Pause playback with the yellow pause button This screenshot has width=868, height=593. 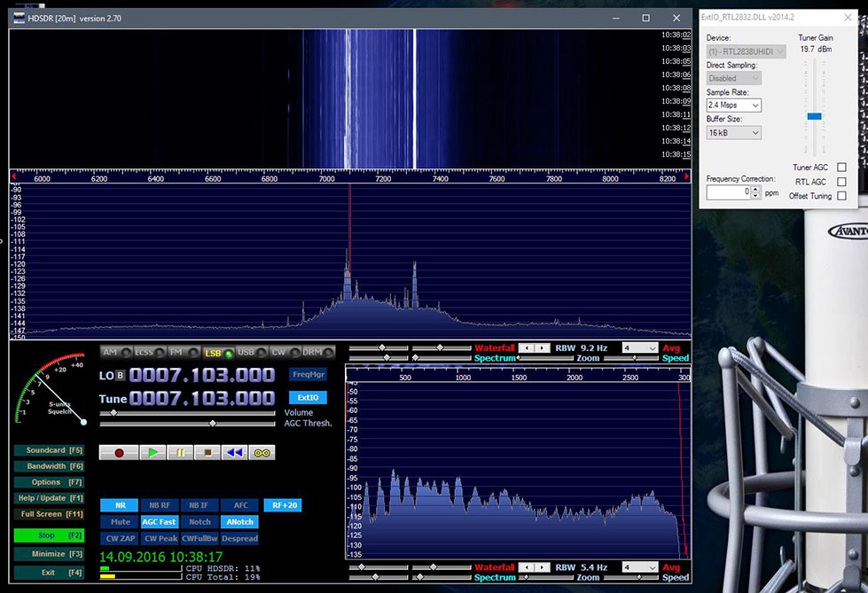[x=180, y=452]
